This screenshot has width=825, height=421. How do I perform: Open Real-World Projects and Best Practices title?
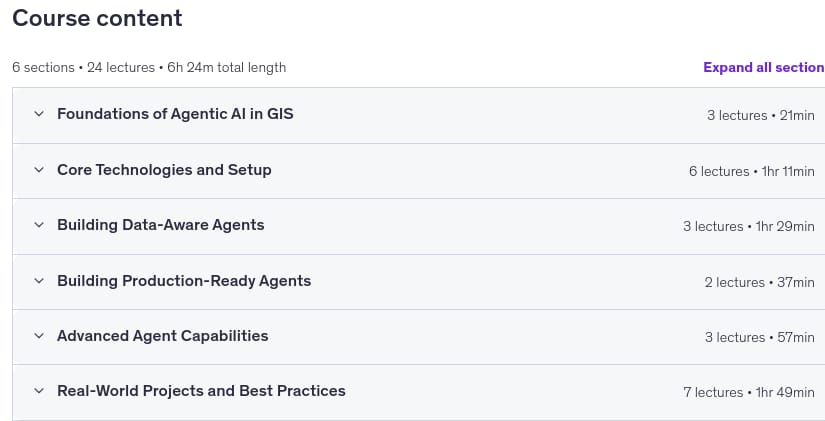pos(201,391)
